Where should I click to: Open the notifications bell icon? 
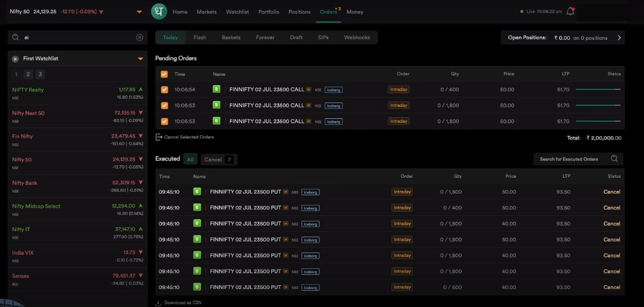tap(570, 11)
